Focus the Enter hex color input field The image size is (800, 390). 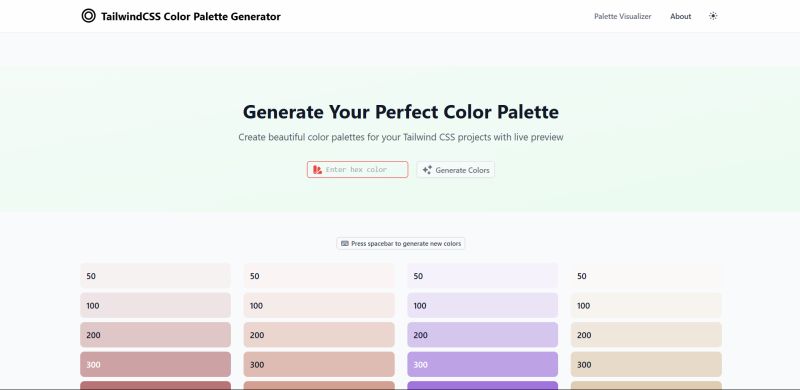click(358, 169)
